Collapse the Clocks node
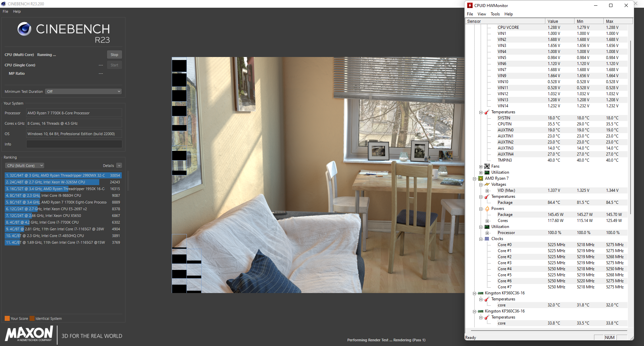644x346 pixels. (x=481, y=239)
